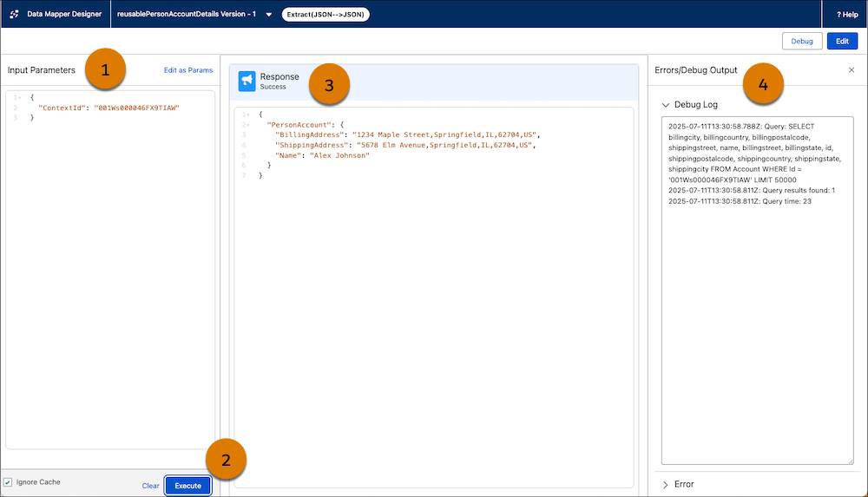This screenshot has height=497, width=868.
Task: Click the BillingAddress line in Response
Action: [x=407, y=135]
